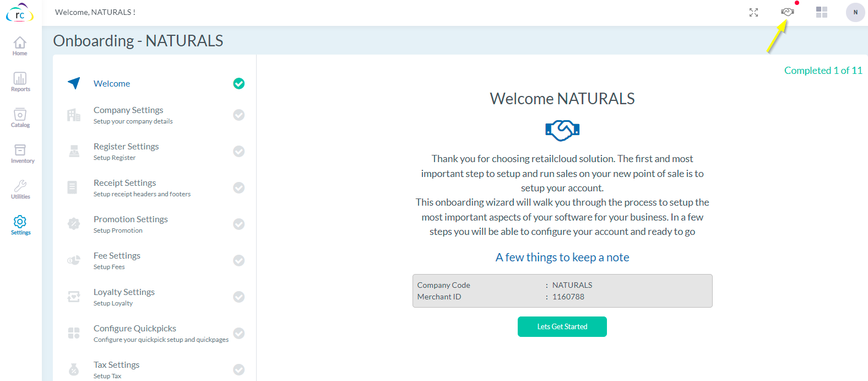Open Reports from the sidebar
The width and height of the screenshot is (868, 381).
[20, 82]
